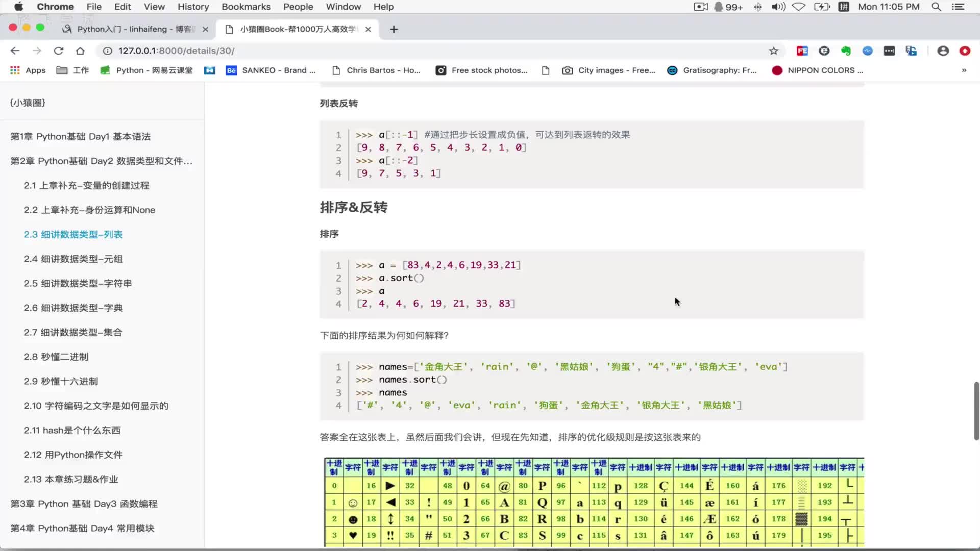This screenshot has width=980, height=551.
Task: Open the Wi-Fi status menu
Action: (x=799, y=7)
